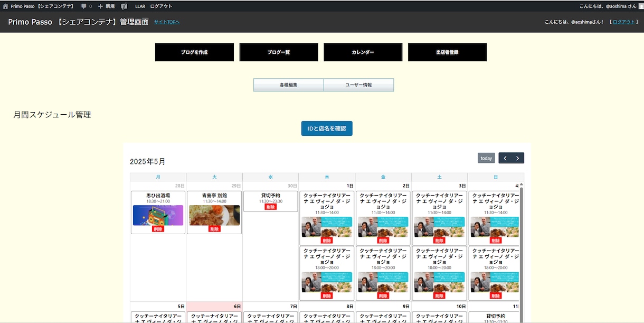Click the Yoast icon in the admin bar
The width and height of the screenshot is (644, 323).
(124, 6)
